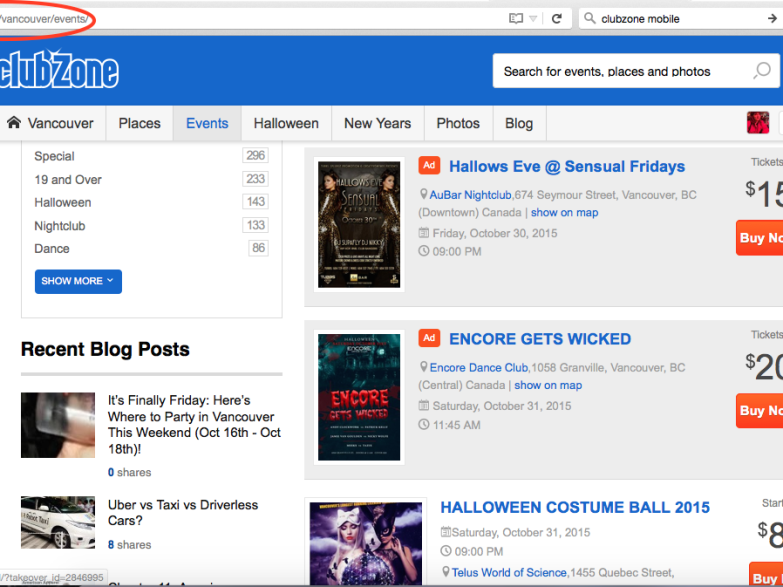This screenshot has height=587, width=783.
Task: Click the Hallows Eve event poster
Action: 359,224
